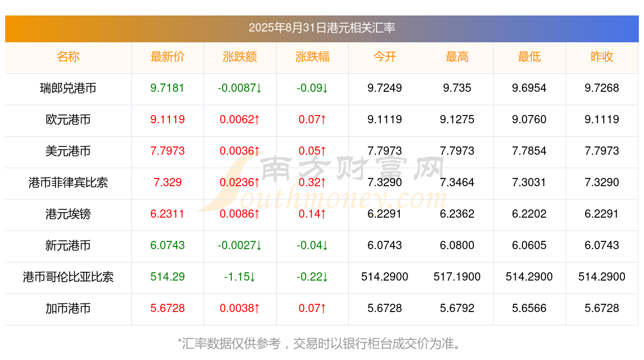
Task: Select the low value 5.6566
Action: point(530,308)
